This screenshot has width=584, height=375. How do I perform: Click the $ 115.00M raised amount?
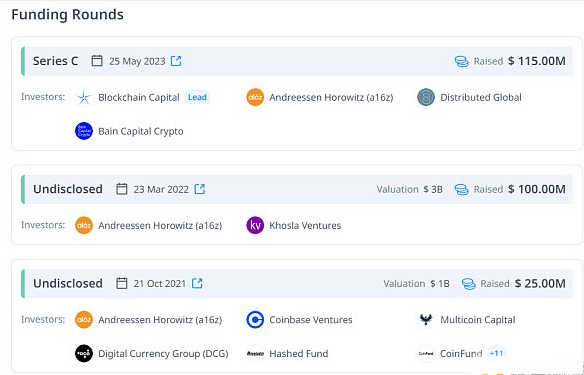537,61
